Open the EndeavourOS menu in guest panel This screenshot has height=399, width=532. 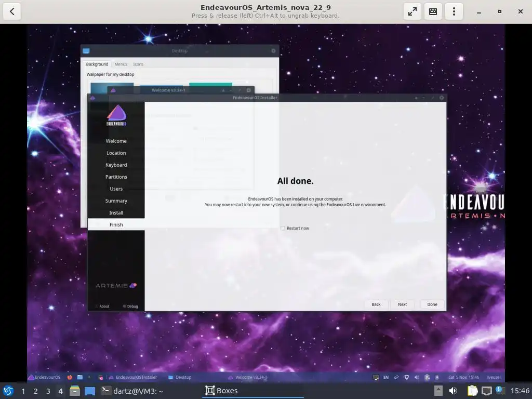pos(45,377)
